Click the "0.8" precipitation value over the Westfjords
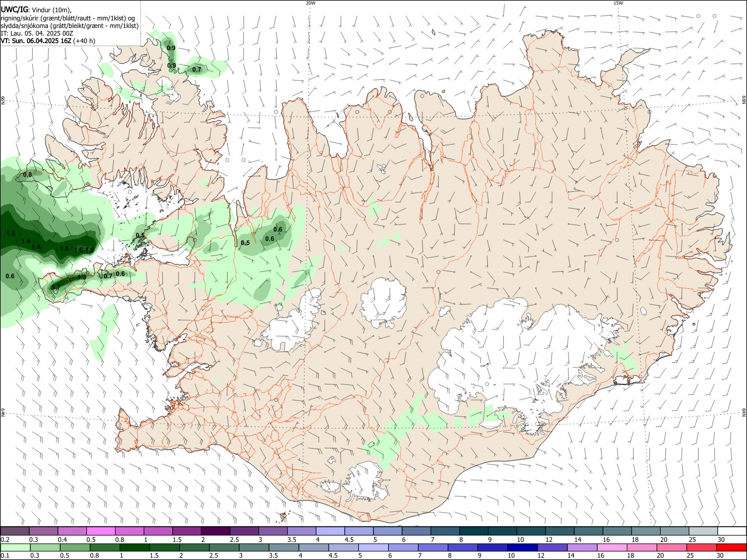Screen dimensions: 747x560 click(27, 175)
